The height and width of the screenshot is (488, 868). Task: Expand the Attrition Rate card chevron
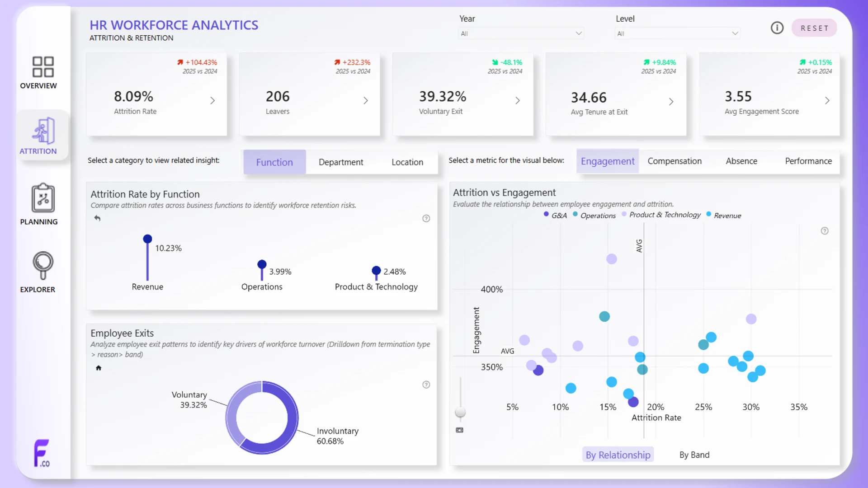pos(212,101)
